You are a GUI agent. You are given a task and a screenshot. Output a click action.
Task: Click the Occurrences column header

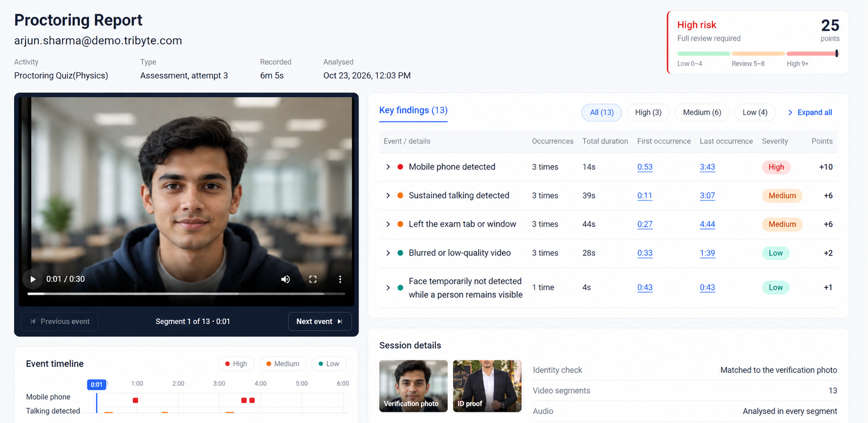(x=552, y=141)
